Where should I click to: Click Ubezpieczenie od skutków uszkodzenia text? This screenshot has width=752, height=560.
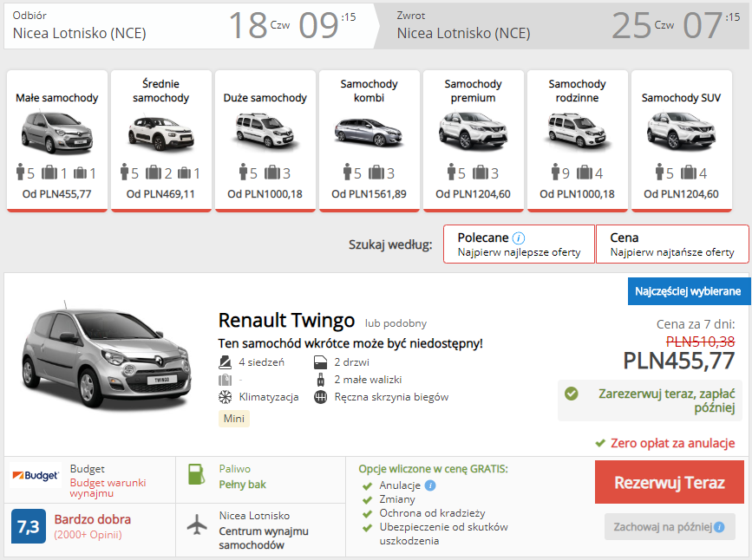(443, 534)
